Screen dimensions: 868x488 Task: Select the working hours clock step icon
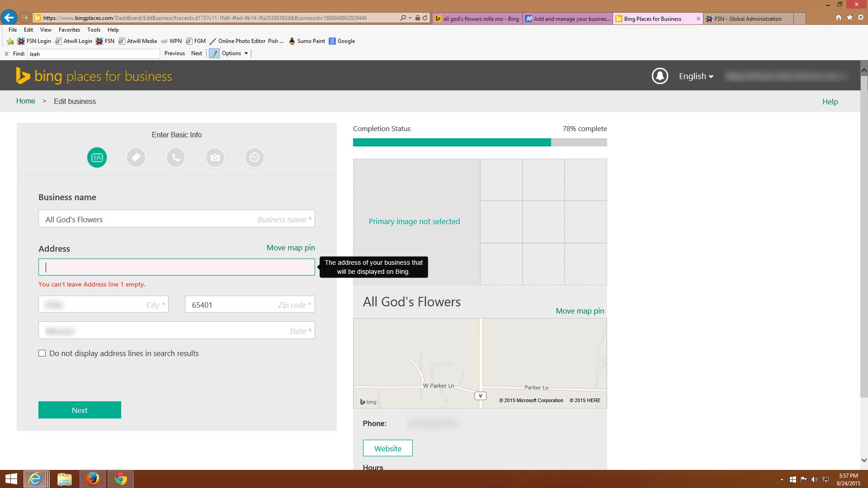254,158
